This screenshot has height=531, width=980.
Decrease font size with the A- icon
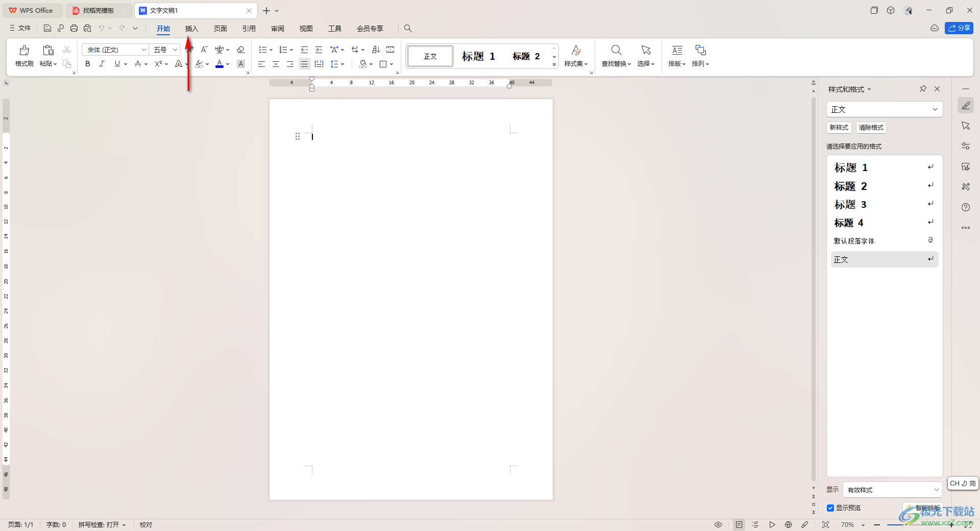click(x=204, y=50)
